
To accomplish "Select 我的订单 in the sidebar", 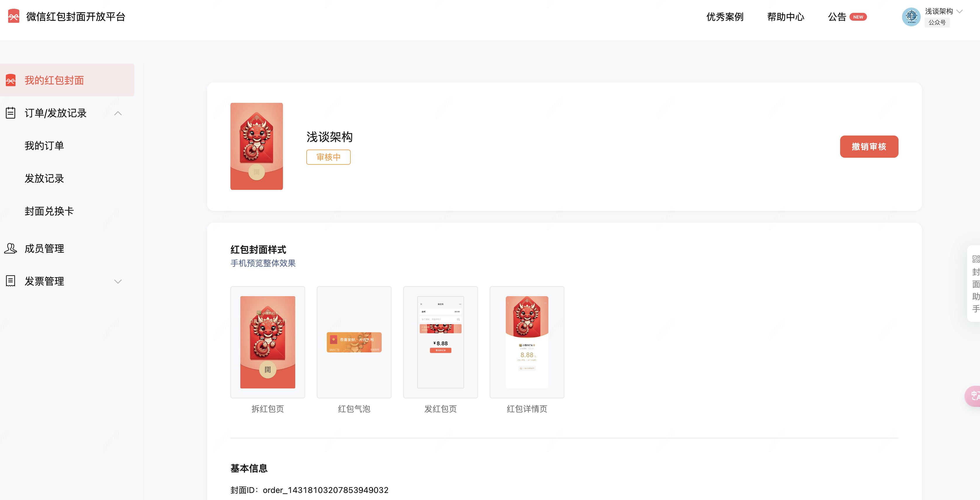I will (44, 146).
